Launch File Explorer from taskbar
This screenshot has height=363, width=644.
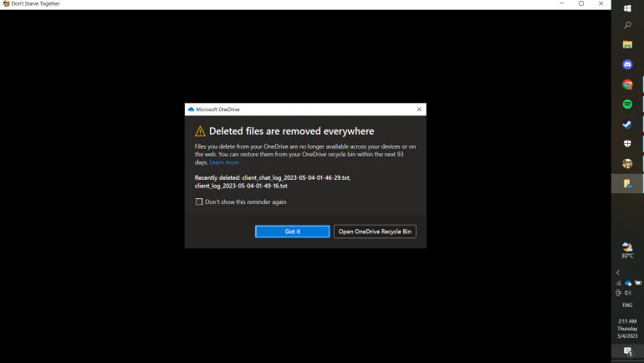[627, 44]
